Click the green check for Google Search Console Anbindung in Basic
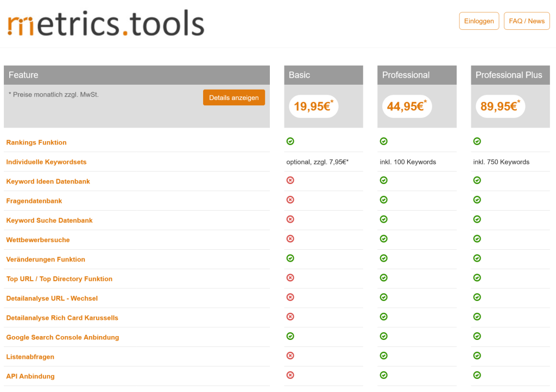Viewport: 556px width, 392px height. (290, 336)
